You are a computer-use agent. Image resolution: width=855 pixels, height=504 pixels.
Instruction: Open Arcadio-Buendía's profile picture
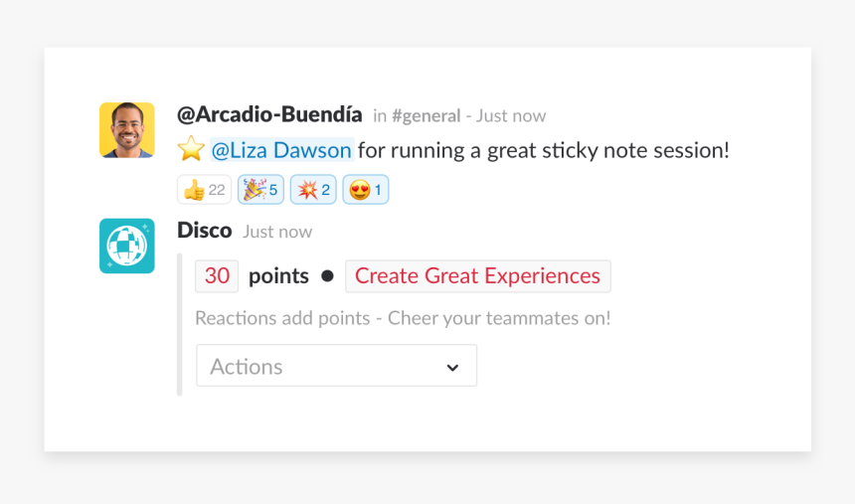pos(127,130)
